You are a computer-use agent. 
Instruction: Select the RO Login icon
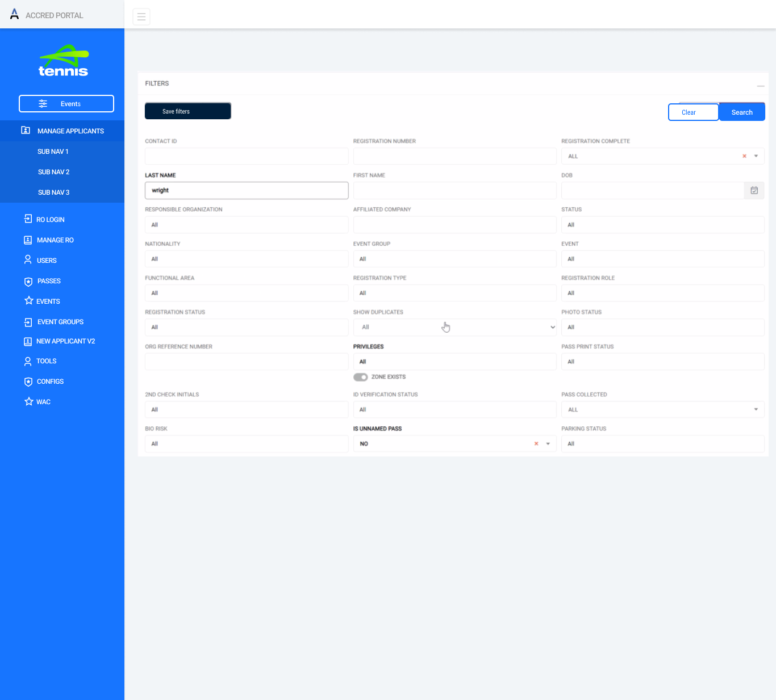[x=28, y=219]
